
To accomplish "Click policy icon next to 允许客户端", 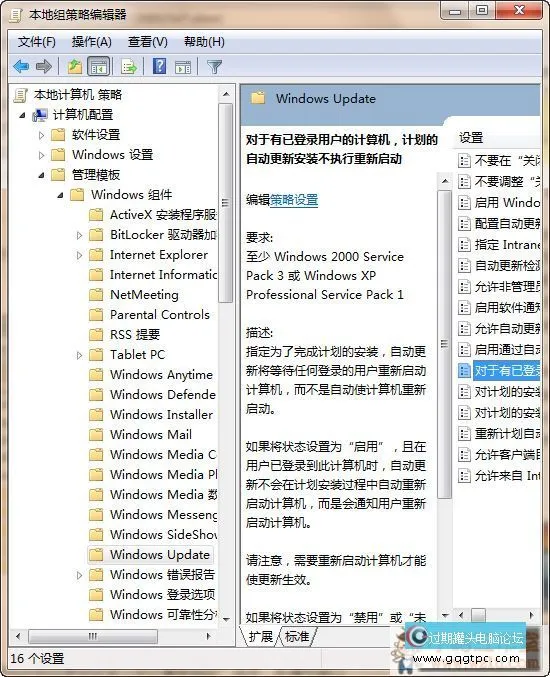I will tap(464, 455).
